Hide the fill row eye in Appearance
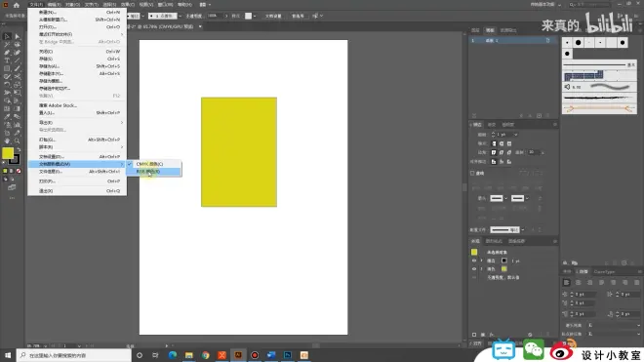This screenshot has height=362, width=644. click(x=474, y=269)
